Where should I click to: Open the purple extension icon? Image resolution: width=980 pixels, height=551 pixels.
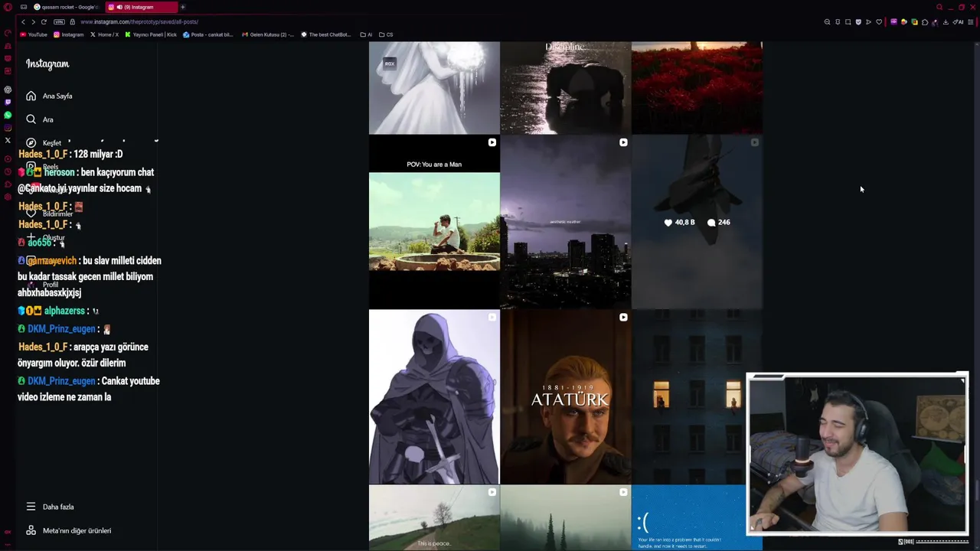click(893, 22)
